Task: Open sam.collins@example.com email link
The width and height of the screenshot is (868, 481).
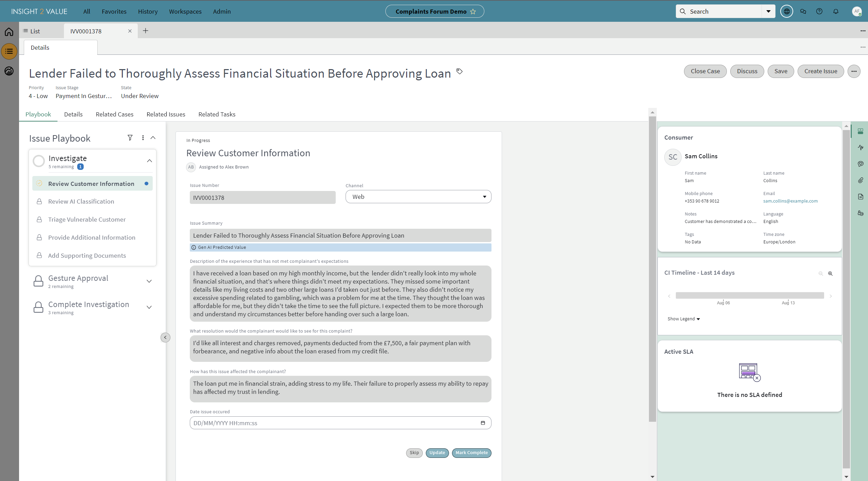Action: pos(790,201)
